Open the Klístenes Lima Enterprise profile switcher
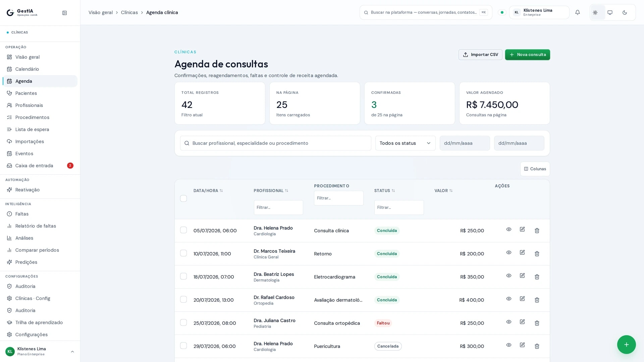644x362 pixels. [x=539, y=12]
